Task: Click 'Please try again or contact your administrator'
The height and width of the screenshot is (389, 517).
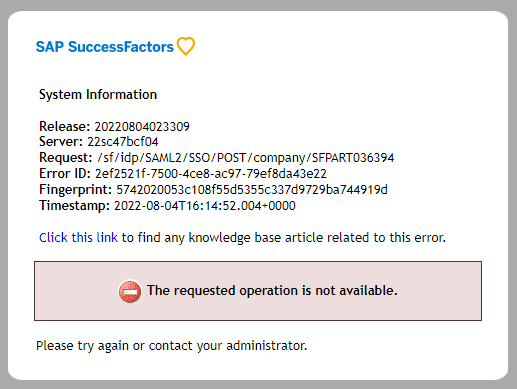Action: click(172, 346)
